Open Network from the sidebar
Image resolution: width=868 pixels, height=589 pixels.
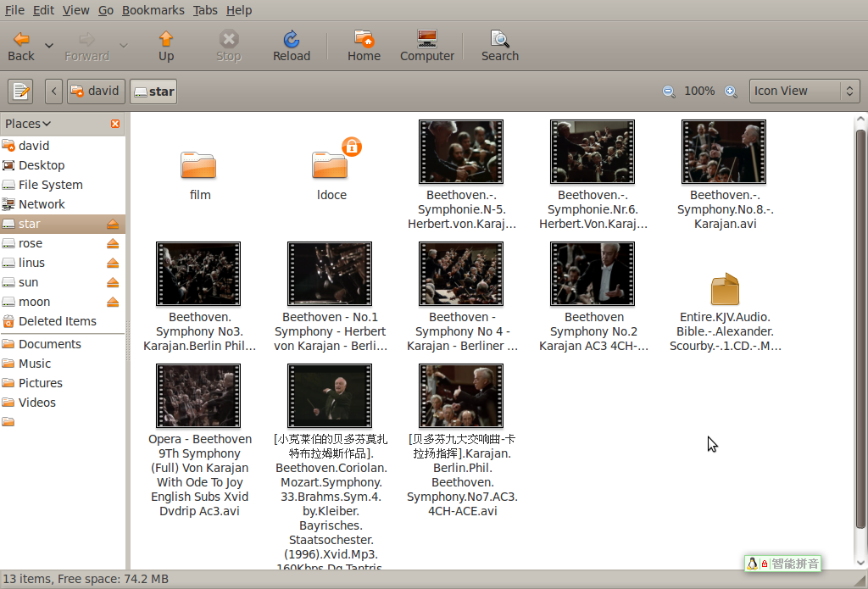point(63,204)
